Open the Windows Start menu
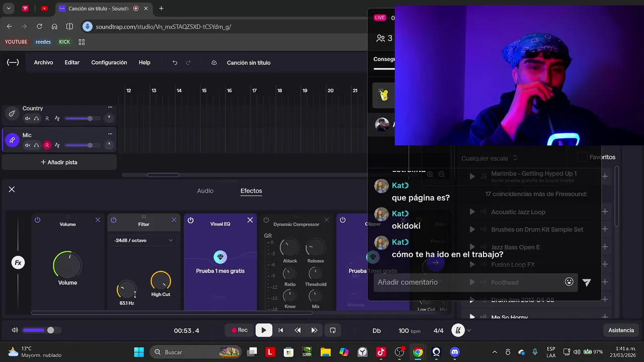This screenshot has height=362, width=644. pos(139,352)
